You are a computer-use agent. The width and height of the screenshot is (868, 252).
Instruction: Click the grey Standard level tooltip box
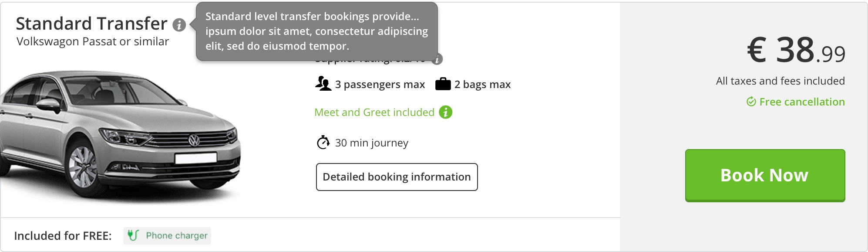[x=316, y=31]
